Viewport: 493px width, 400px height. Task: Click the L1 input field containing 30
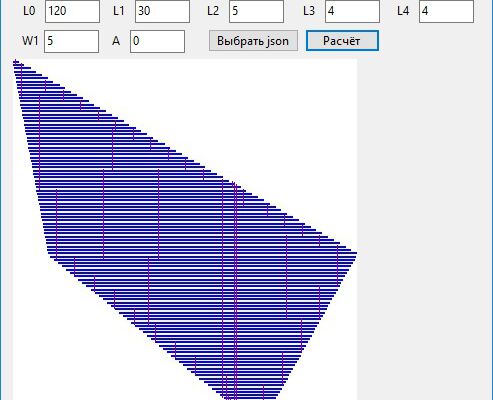(x=162, y=11)
